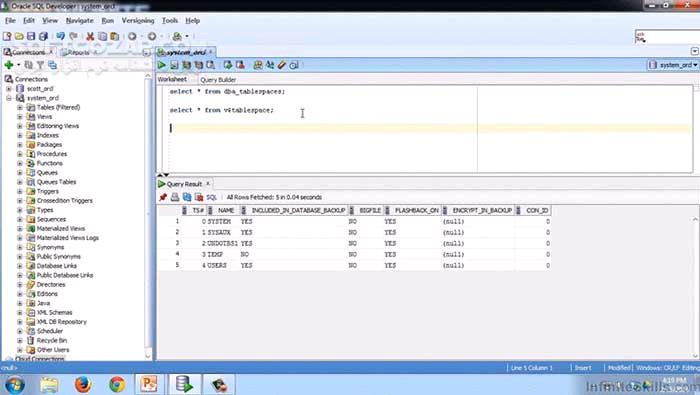Click the highlighted empty line in worksheet editor
The image size is (700, 395).
[429, 128]
